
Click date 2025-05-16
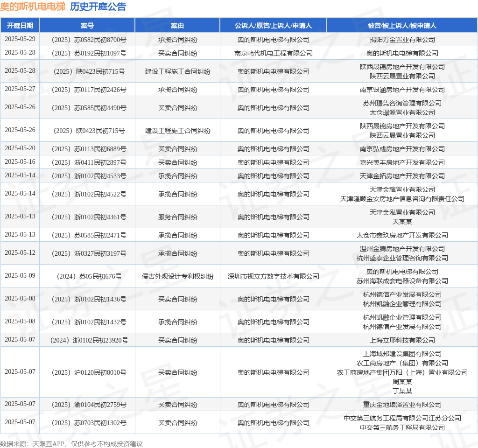point(20,161)
